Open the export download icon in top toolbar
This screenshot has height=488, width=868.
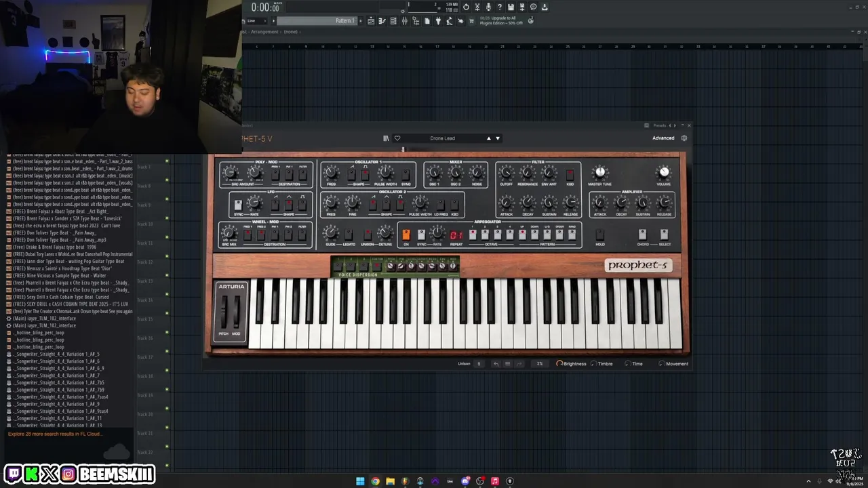coord(545,7)
